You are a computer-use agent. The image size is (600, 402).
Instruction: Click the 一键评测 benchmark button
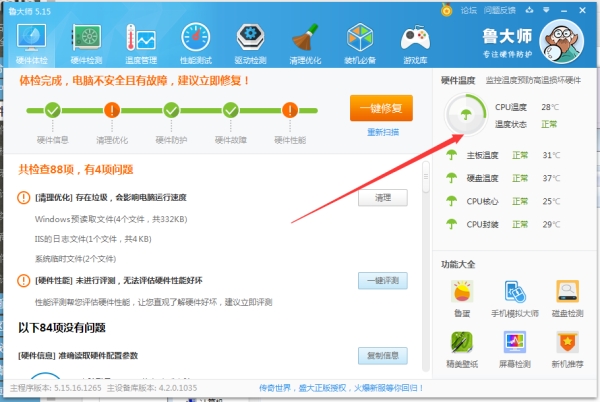click(383, 281)
